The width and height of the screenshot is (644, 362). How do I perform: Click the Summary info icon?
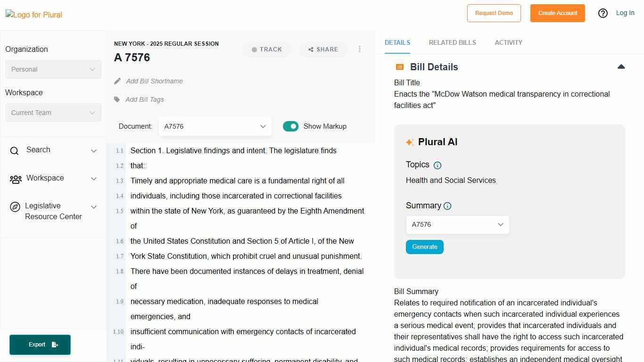447,206
